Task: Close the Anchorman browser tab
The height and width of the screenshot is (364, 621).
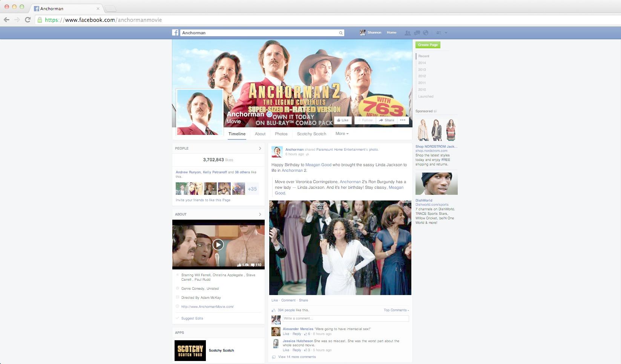Action: [x=98, y=8]
